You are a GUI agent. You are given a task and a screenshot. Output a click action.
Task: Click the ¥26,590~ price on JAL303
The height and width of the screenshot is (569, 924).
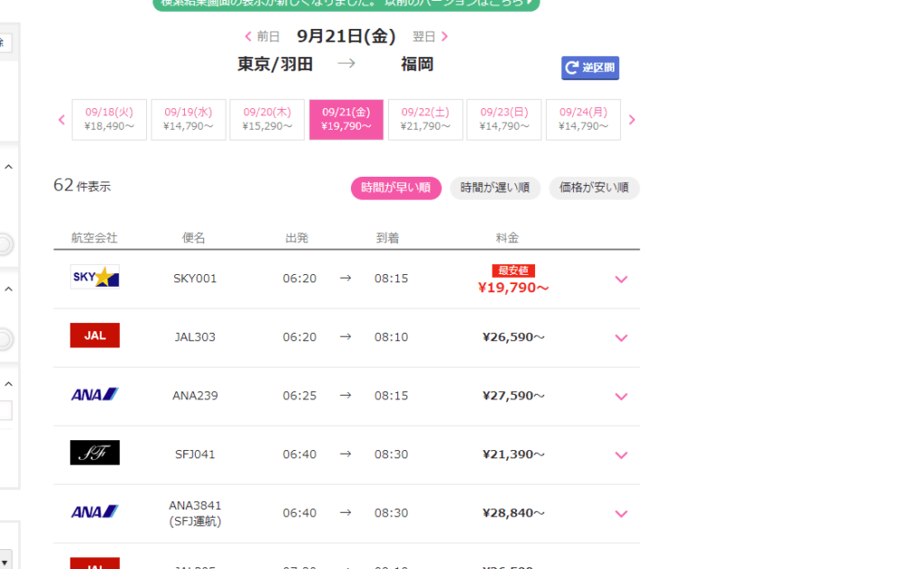pos(513,337)
